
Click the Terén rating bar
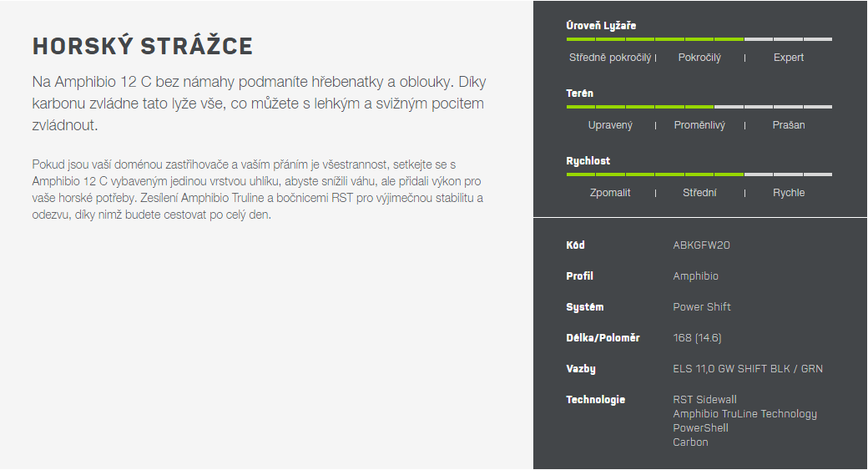pyautogui.click(x=699, y=107)
